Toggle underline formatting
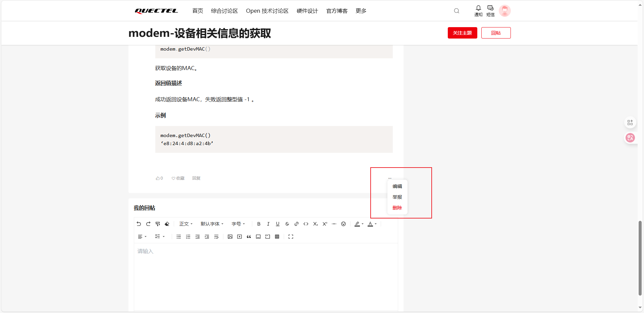The height and width of the screenshot is (313, 644). (278, 224)
